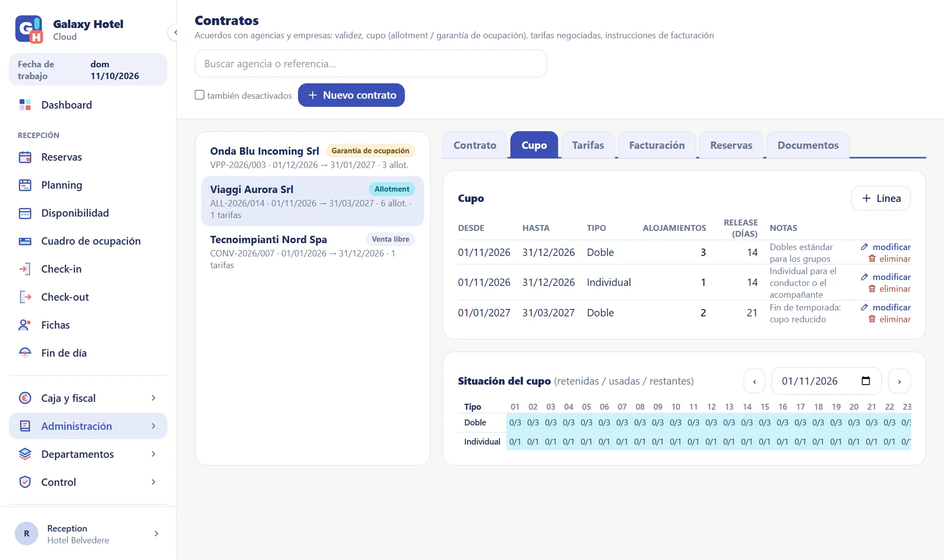Click the Fichas person icon
Image resolution: width=944 pixels, height=560 pixels.
coord(25,325)
